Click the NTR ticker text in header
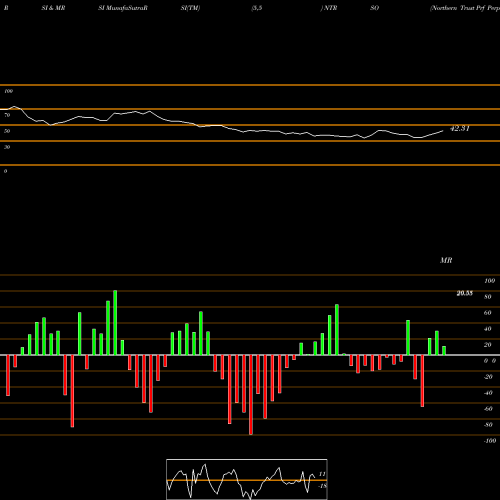The height and width of the screenshot is (500, 500). coord(330,8)
